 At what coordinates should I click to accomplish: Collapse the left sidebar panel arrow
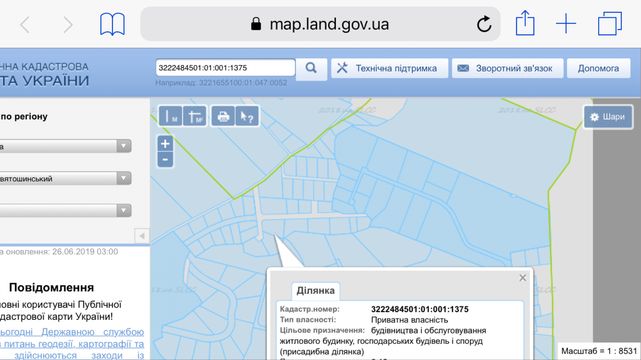point(142,236)
